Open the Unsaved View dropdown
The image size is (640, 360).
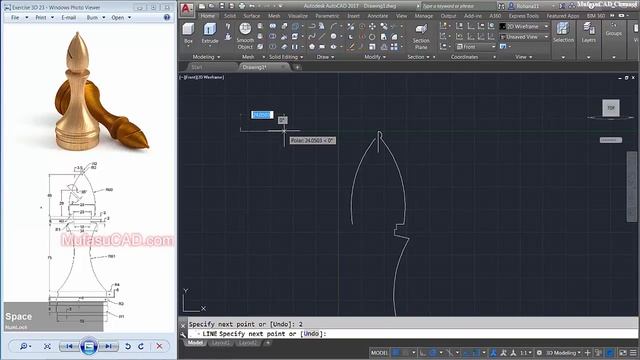click(x=524, y=37)
